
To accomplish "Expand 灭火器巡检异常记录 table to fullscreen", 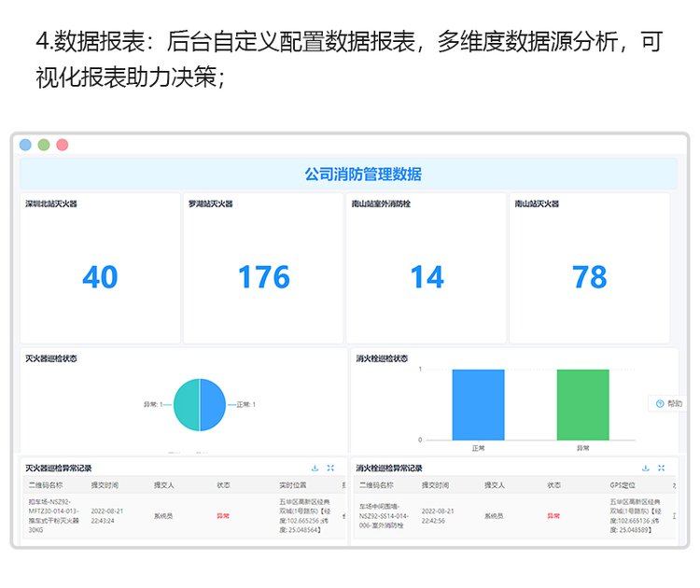I will (330, 468).
